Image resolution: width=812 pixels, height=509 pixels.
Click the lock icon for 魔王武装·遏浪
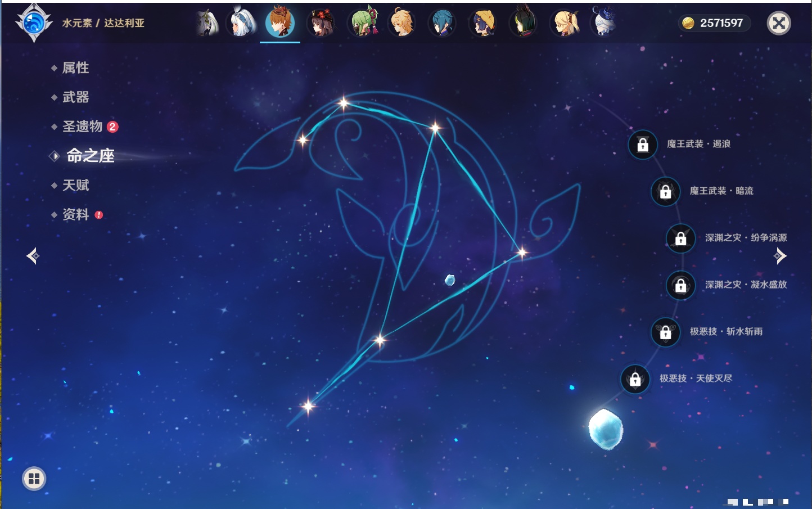click(x=643, y=145)
